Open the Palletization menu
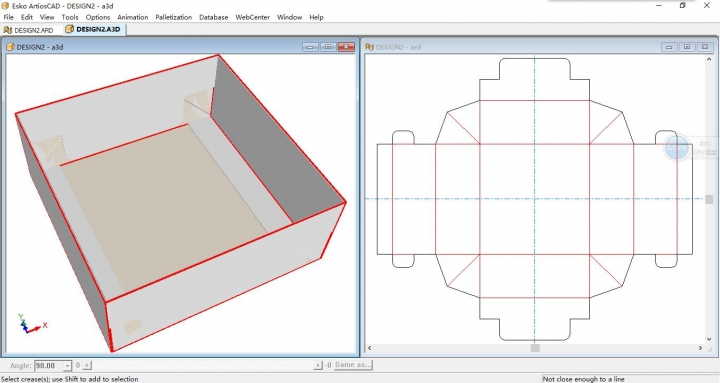Image resolution: width=720 pixels, height=383 pixels. (x=174, y=17)
